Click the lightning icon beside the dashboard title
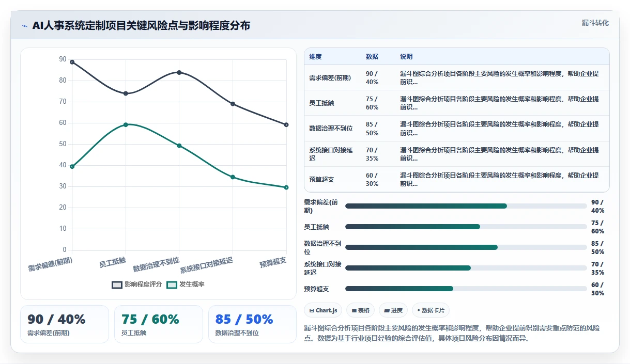This screenshot has height=364, width=630. (24, 26)
